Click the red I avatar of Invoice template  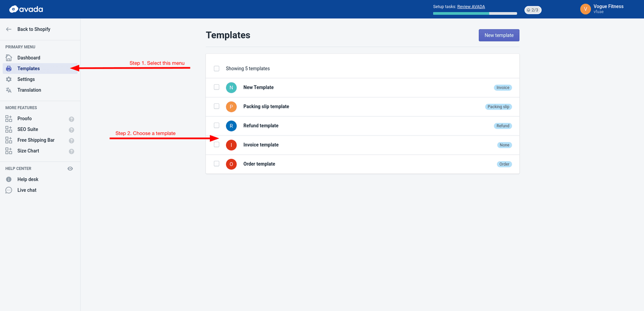coord(231,145)
